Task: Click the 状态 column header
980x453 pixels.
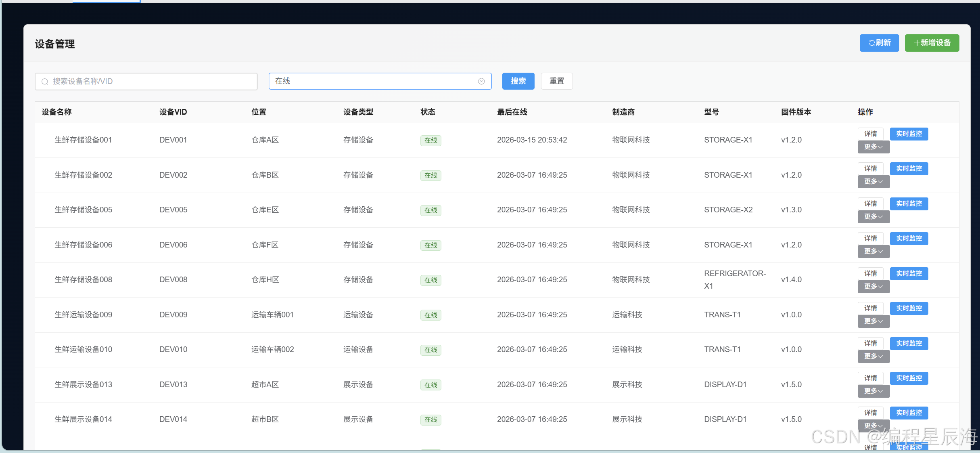Action: [x=428, y=112]
